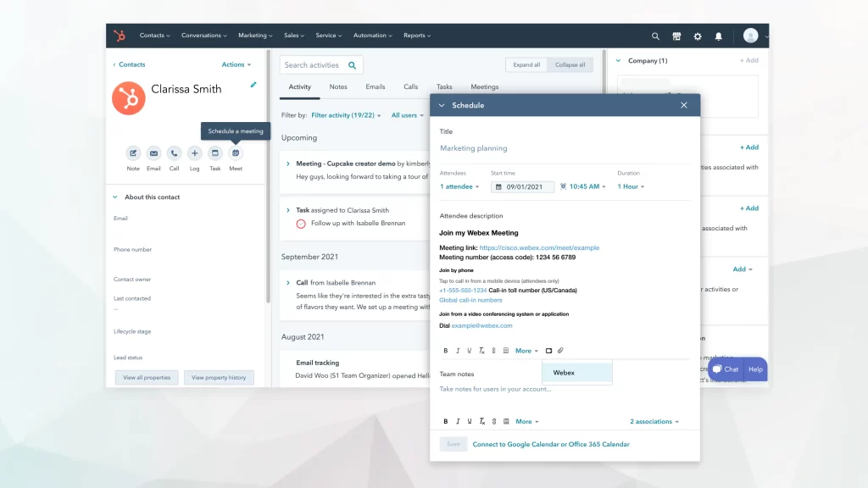Click the Meet icon under Clarissa Smith
The width and height of the screenshot is (868, 488).
pos(236,153)
